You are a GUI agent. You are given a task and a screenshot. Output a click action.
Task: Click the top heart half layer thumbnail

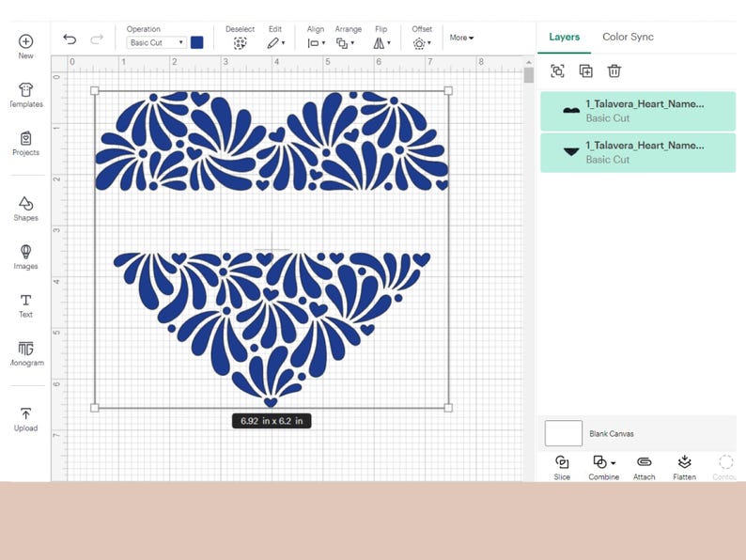click(x=571, y=111)
